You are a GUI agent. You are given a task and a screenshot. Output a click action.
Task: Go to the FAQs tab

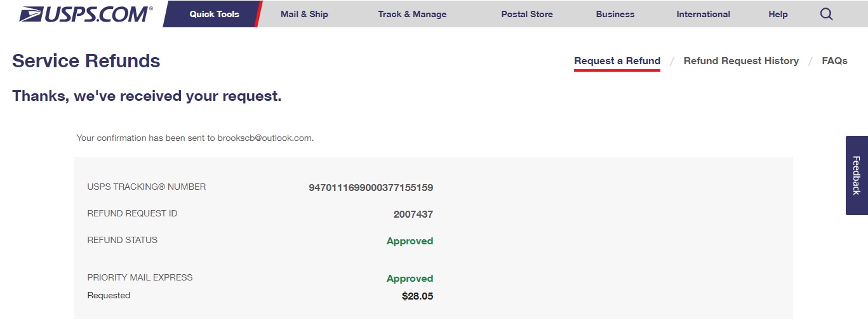click(x=834, y=61)
